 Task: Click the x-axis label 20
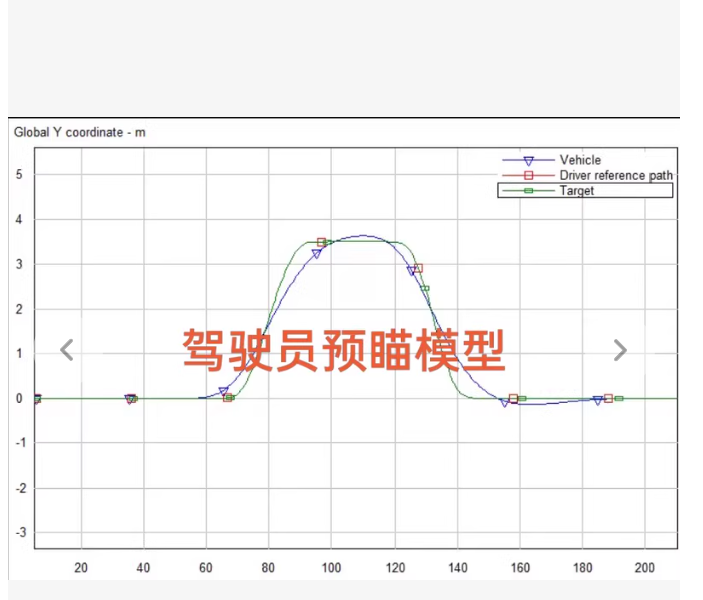tap(81, 568)
